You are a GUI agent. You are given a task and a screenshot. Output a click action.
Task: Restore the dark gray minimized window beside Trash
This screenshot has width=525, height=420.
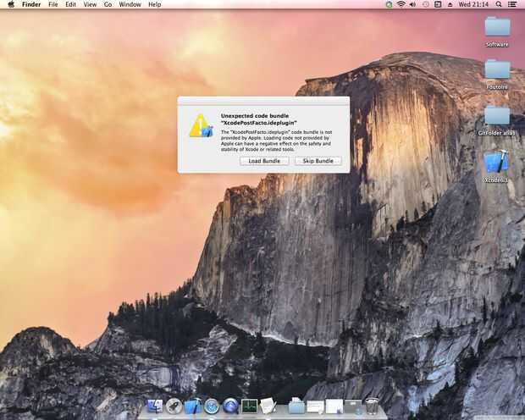[353, 406]
